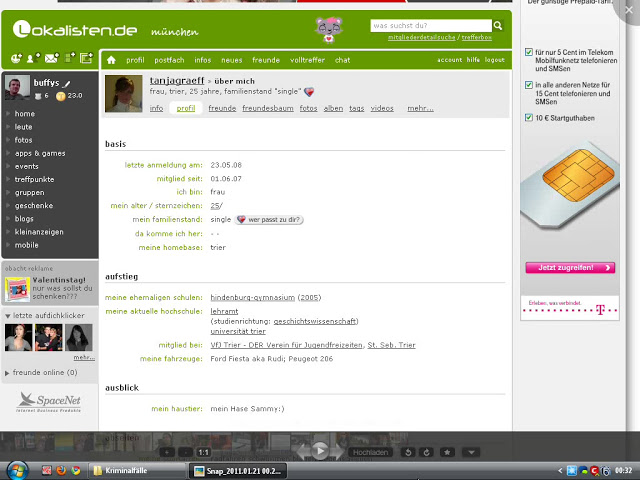Switch to the 'freundesbaum' profile tab
The image size is (640, 480).
pos(266,108)
